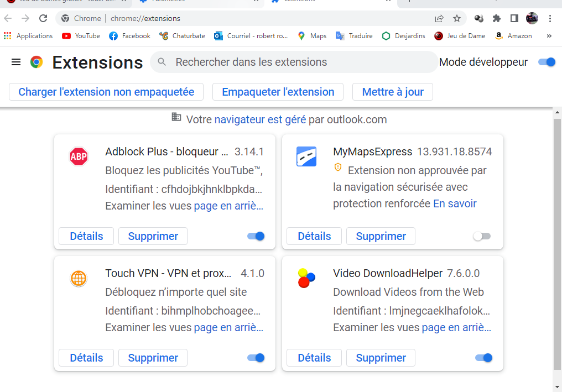Screen dimensions: 562x392
Task: Disable the Video DownloadHelper extension toggle
Action: click(484, 358)
